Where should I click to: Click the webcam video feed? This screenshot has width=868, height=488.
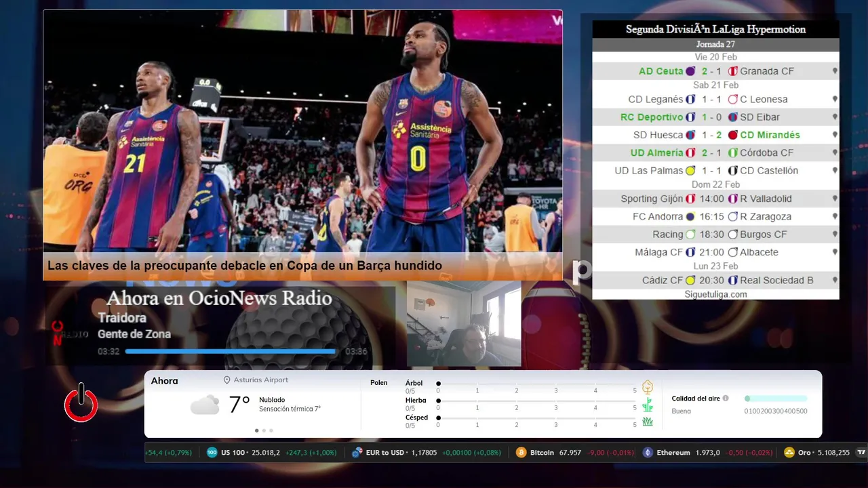click(464, 324)
